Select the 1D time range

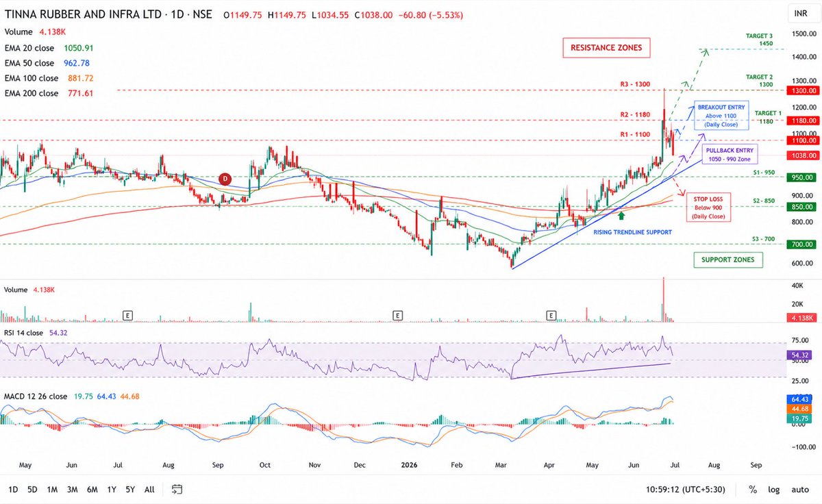pos(13,490)
